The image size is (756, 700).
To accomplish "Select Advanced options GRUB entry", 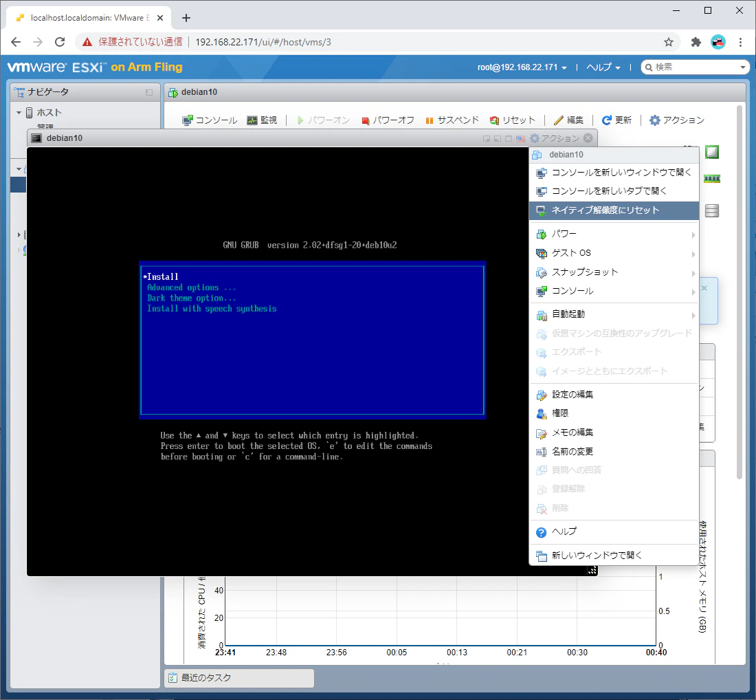I will tap(192, 287).
